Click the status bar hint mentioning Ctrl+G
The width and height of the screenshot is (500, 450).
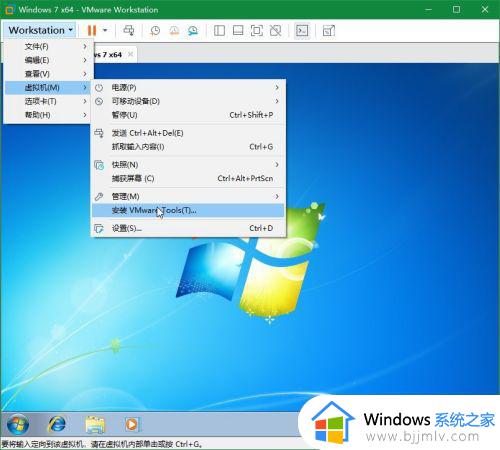102,444
